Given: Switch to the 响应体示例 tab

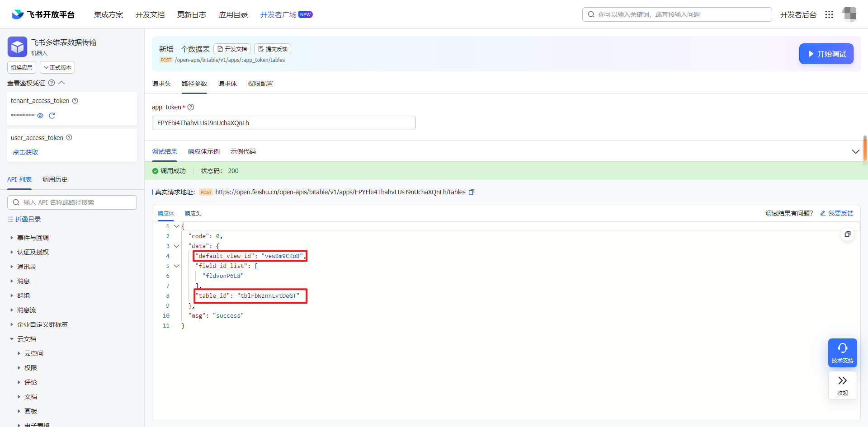Looking at the screenshot, I should click(x=204, y=151).
